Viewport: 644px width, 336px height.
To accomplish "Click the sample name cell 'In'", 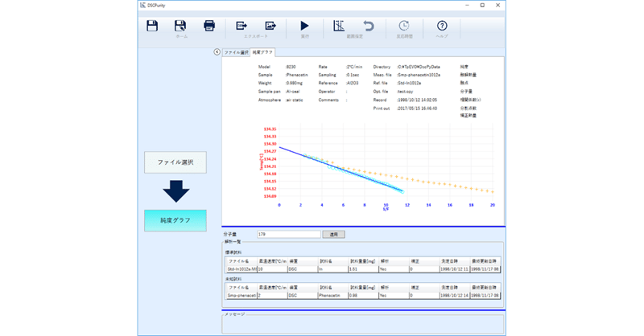I will pyautogui.click(x=333, y=269).
